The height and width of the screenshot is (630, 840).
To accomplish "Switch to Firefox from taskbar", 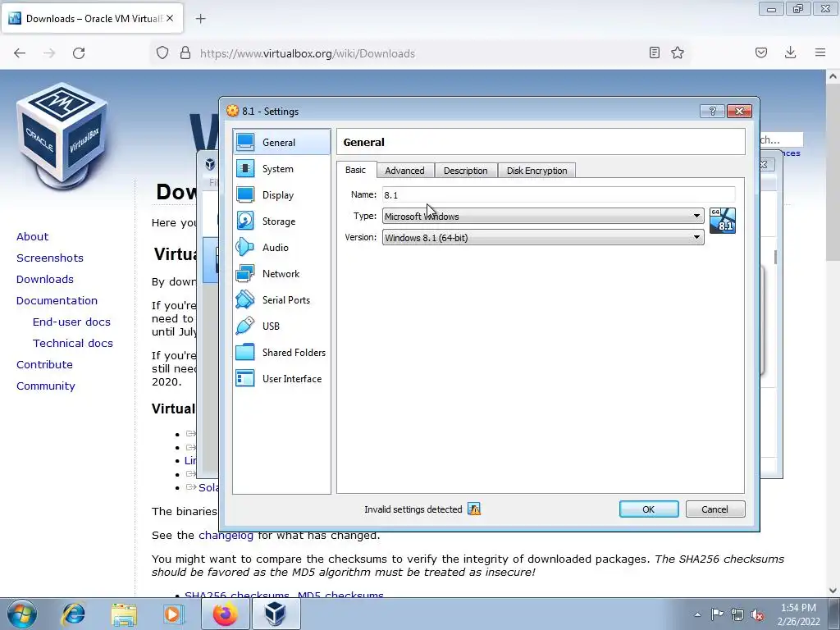I will [226, 614].
